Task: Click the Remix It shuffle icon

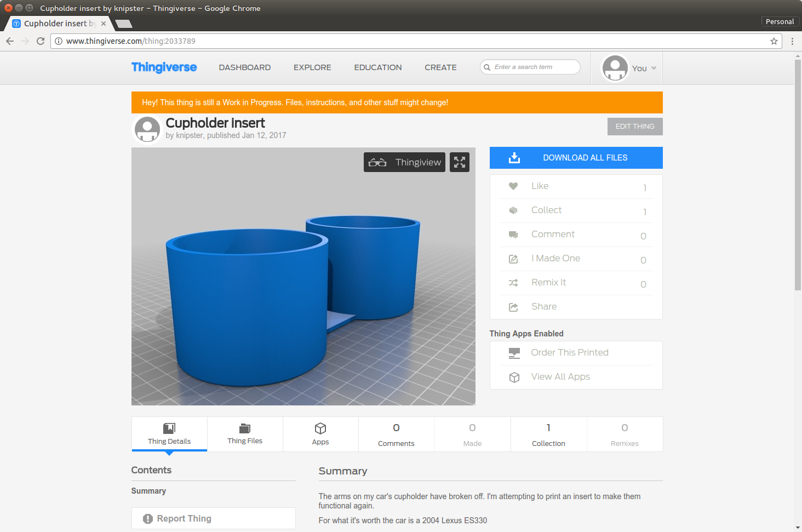Action: 513,283
